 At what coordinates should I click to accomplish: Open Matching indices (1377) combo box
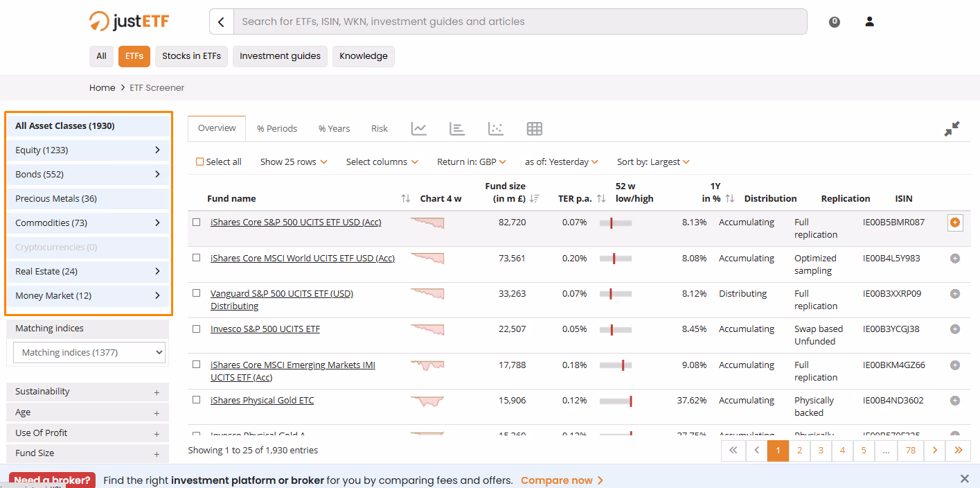(89, 352)
